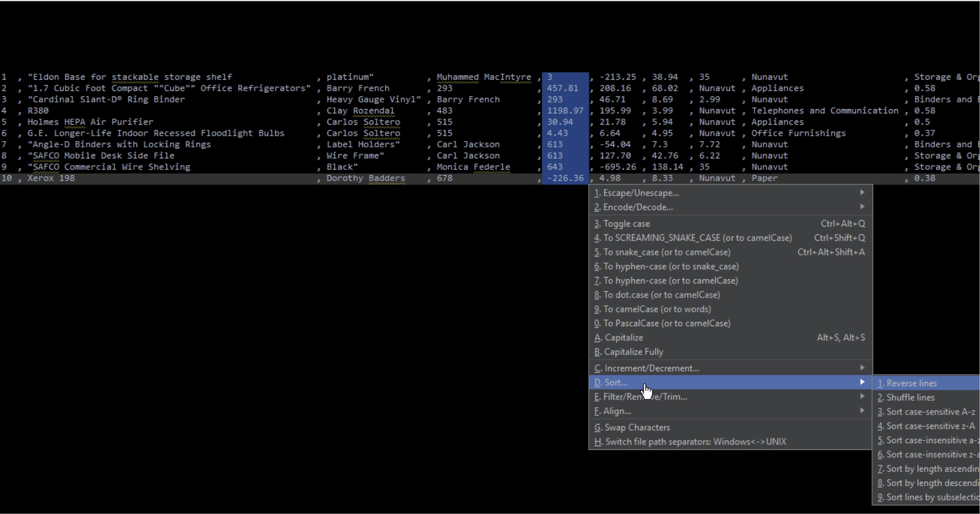Select Sort by length ascending
The width and height of the screenshot is (980, 514).
point(926,469)
